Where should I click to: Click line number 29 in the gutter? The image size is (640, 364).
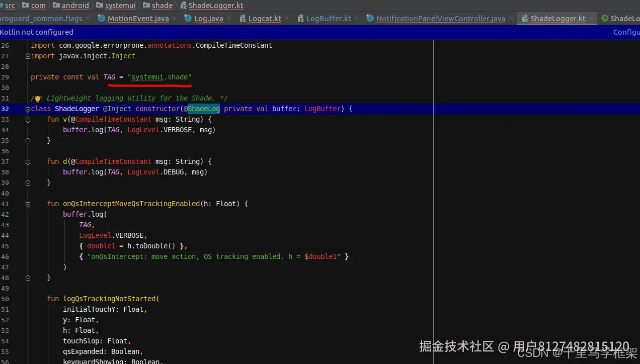pos(5,77)
